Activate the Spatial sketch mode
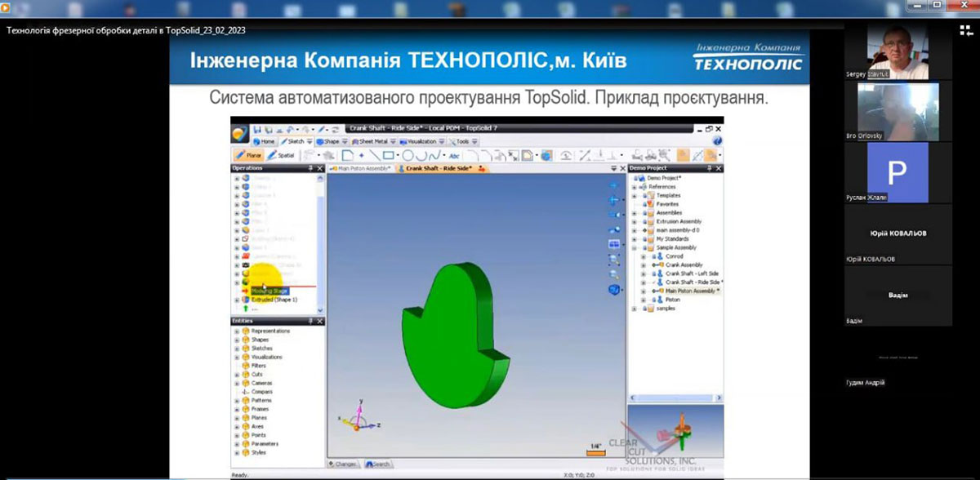This screenshot has height=480, width=980. (281, 154)
